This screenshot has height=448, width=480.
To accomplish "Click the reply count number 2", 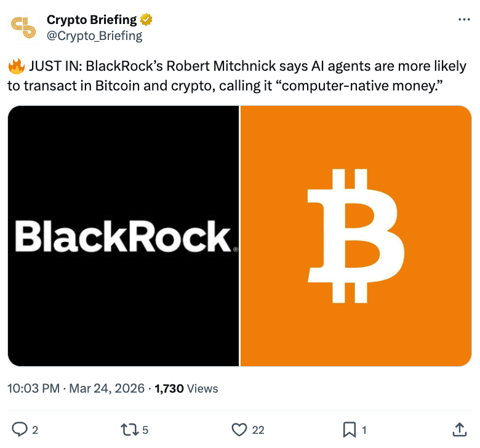I will tap(35, 430).
